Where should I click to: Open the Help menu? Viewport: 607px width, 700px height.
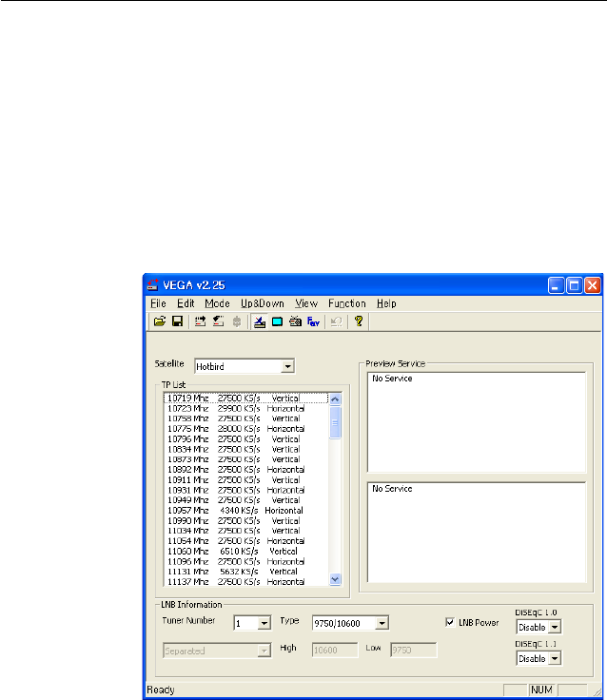click(386, 303)
